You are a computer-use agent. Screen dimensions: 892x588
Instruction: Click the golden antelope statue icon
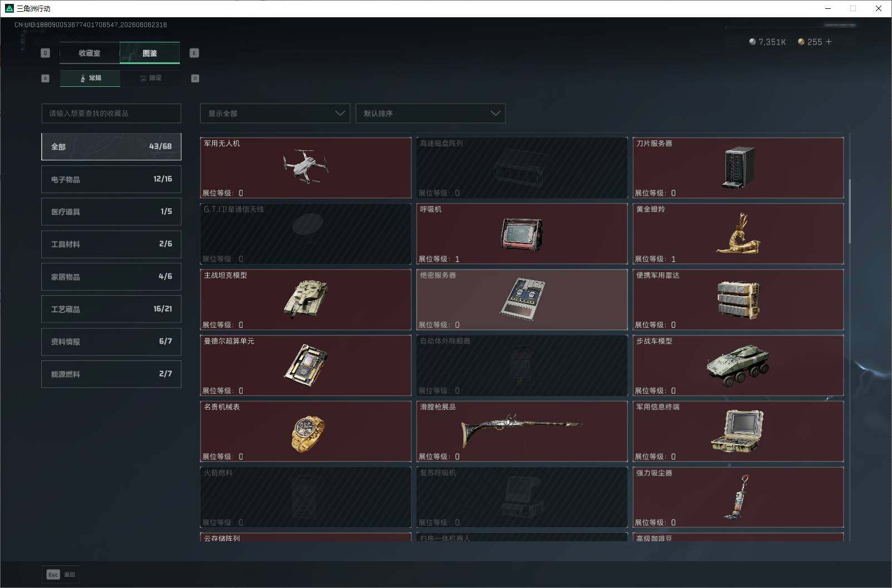pyautogui.click(x=738, y=233)
